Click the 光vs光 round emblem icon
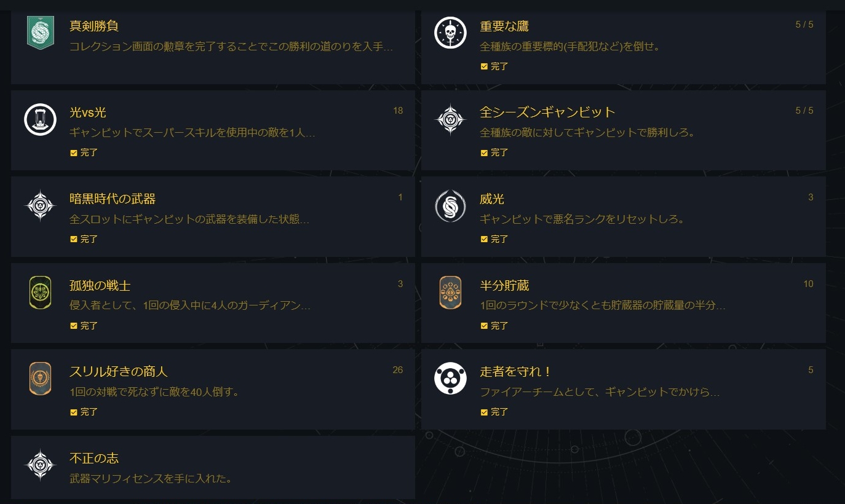 pyautogui.click(x=41, y=119)
